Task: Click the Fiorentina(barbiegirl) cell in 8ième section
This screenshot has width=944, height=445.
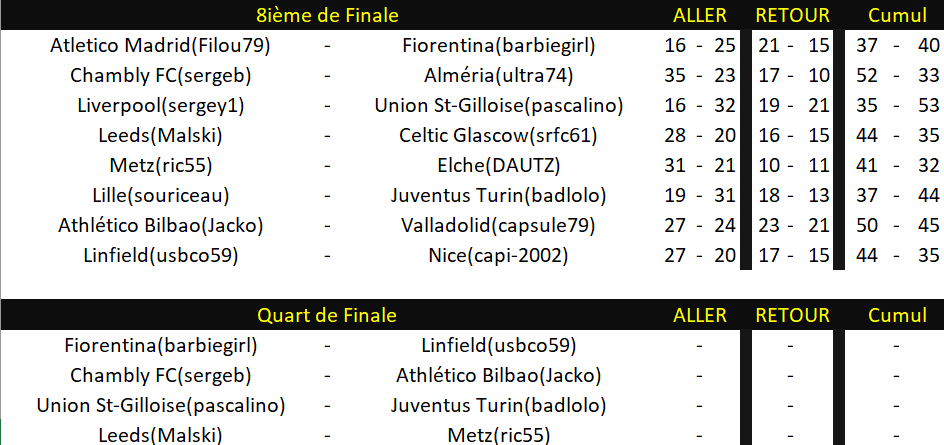Action: point(498,45)
